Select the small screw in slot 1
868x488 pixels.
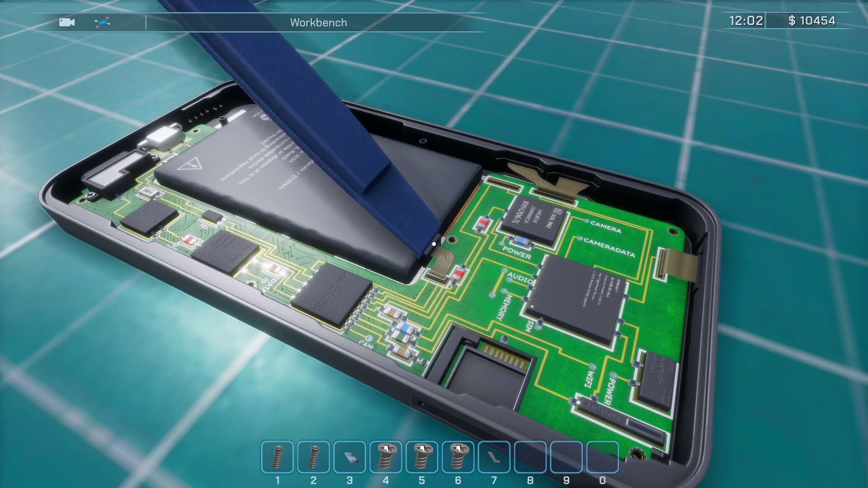[x=277, y=457]
